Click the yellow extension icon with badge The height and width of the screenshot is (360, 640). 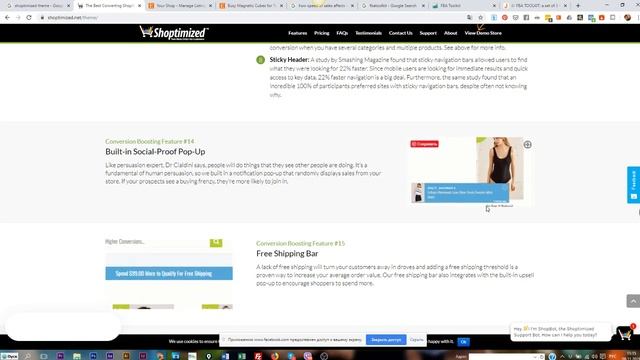click(x=548, y=18)
